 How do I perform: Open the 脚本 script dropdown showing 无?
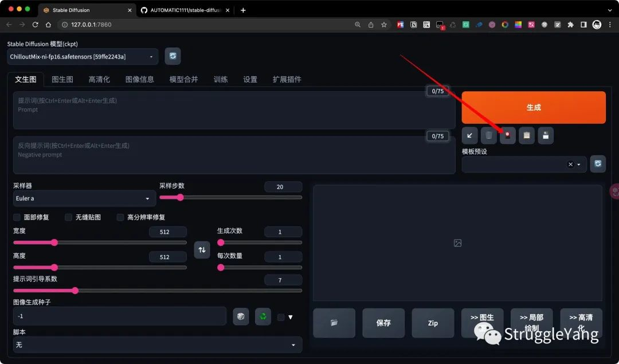pos(158,345)
